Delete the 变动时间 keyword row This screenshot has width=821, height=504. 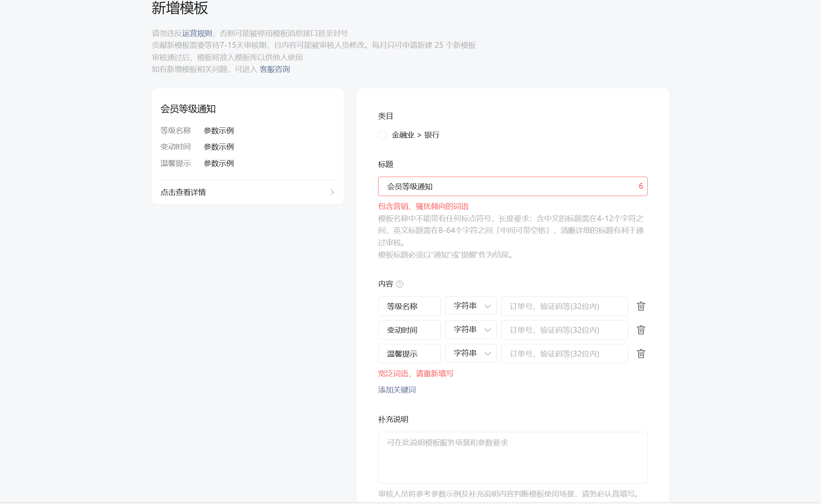(x=641, y=330)
